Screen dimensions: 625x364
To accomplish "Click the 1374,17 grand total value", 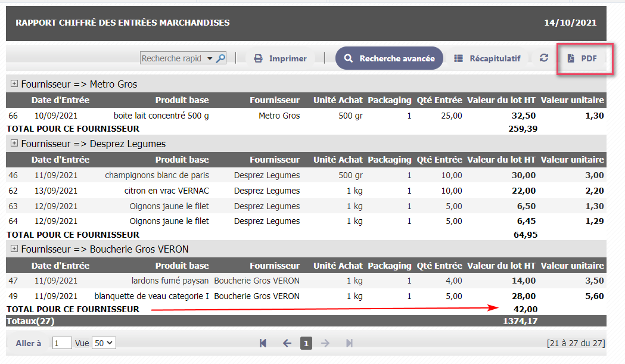I will pyautogui.click(x=520, y=321).
